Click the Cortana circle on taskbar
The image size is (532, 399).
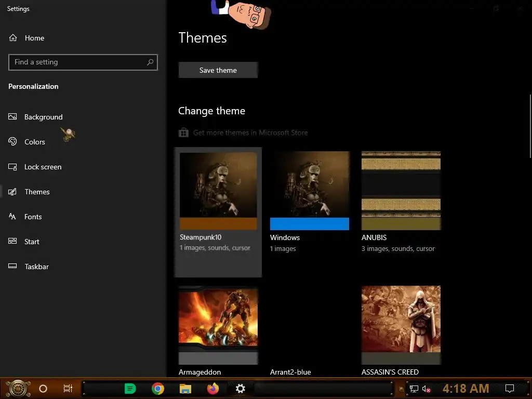(x=43, y=389)
